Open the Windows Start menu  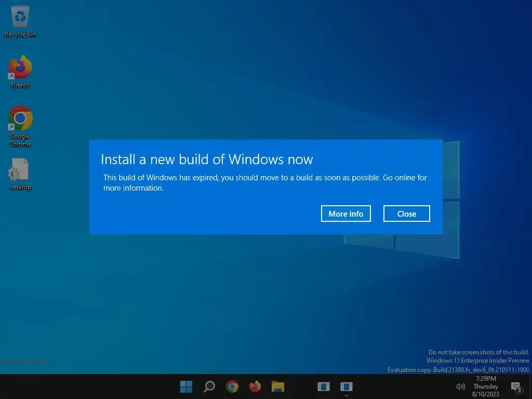186,387
